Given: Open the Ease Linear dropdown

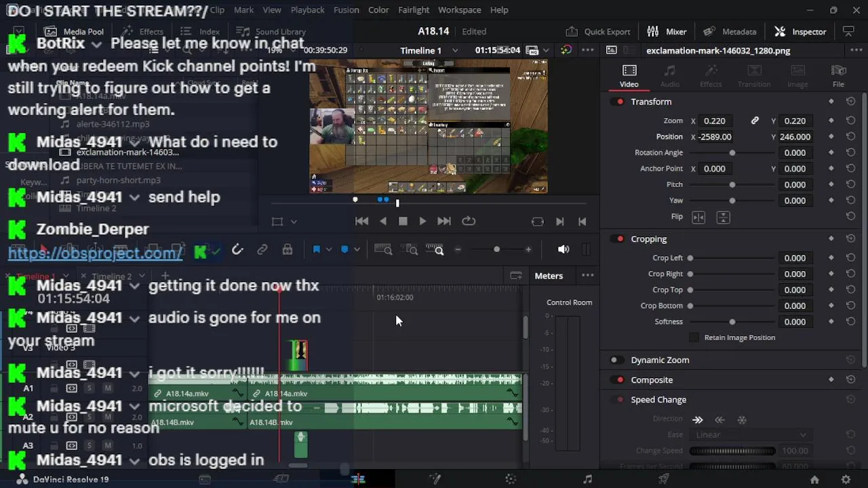Looking at the screenshot, I should (x=749, y=435).
